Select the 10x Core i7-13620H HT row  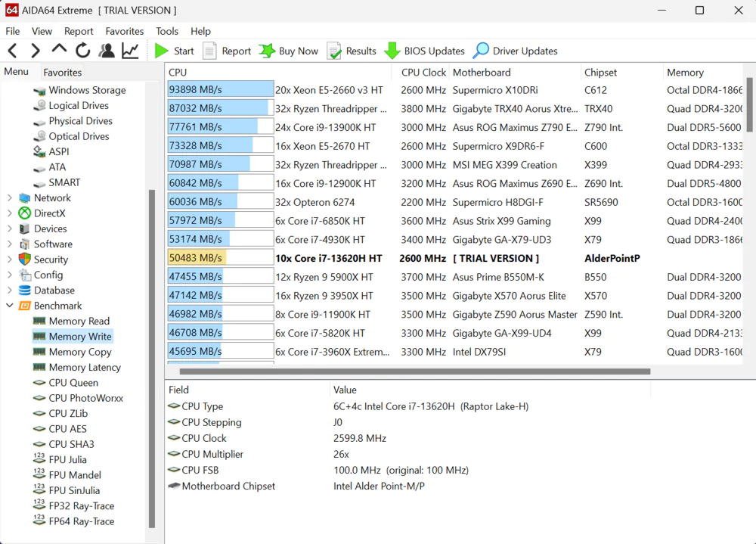pos(454,258)
